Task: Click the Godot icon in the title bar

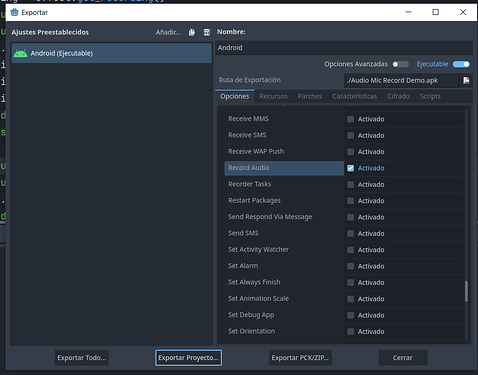Action: point(14,12)
